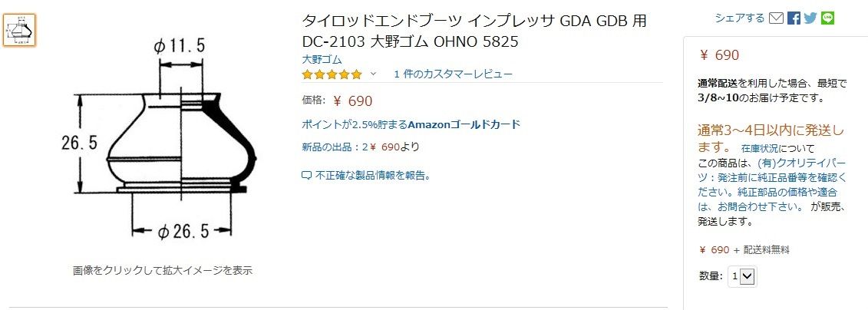Select the boot diagram thumbnail
Image resolution: width=868 pixels, height=310 pixels.
[x=19, y=31]
